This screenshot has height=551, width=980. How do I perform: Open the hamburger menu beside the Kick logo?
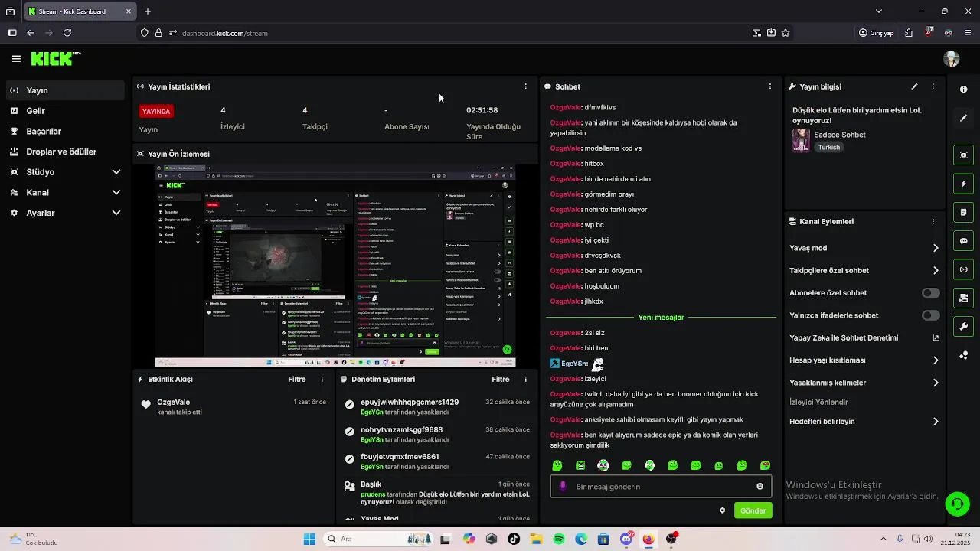point(16,58)
